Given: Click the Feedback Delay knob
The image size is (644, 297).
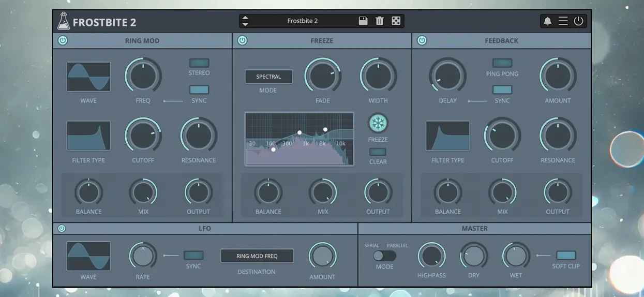Looking at the screenshot, I should (447, 76).
